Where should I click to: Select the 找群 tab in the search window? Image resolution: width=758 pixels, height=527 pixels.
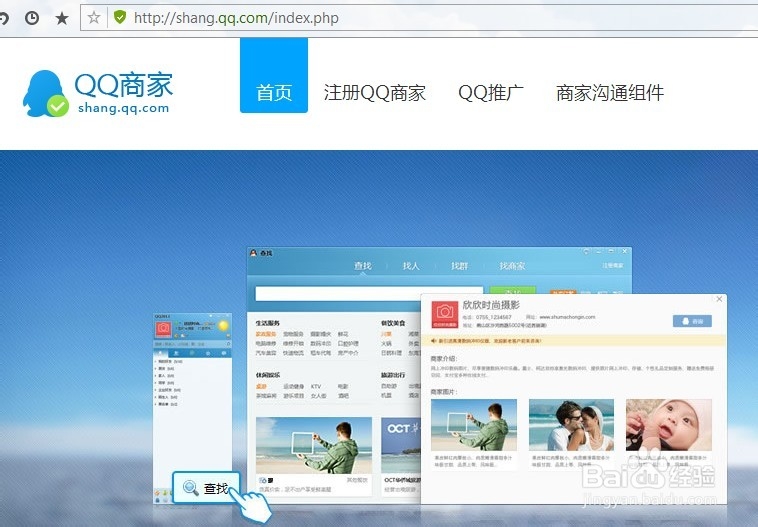(459, 265)
